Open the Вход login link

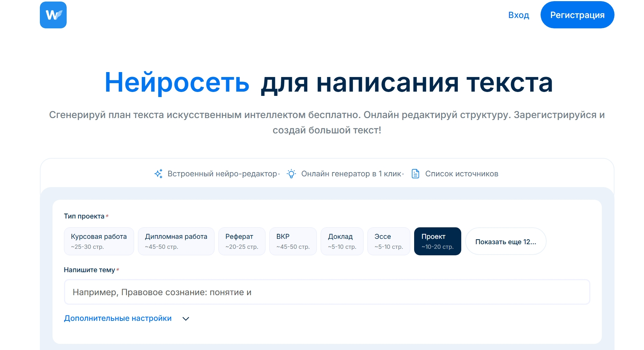click(x=518, y=15)
